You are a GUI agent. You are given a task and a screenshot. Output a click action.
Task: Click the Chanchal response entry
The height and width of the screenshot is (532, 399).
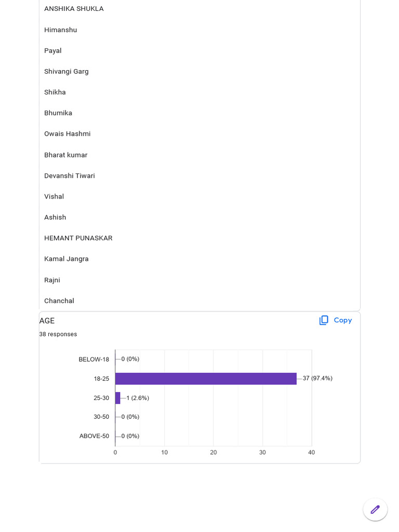pos(59,301)
